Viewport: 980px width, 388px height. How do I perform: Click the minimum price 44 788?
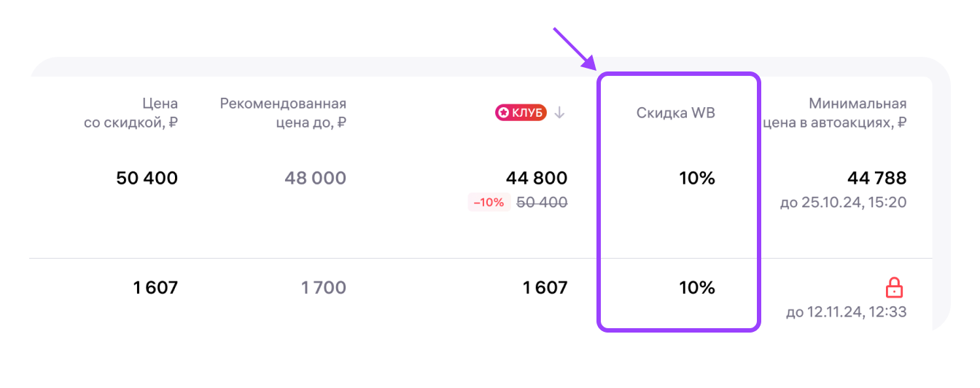pyautogui.click(x=876, y=178)
